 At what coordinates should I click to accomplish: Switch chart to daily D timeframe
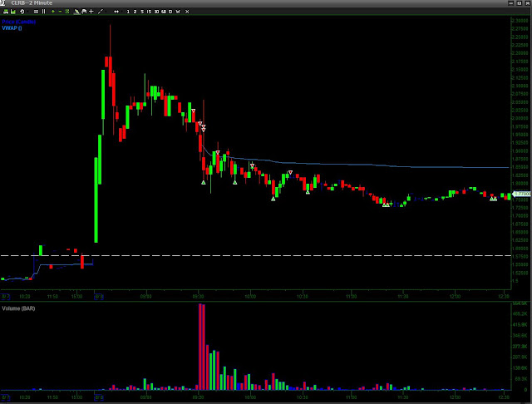170,12
